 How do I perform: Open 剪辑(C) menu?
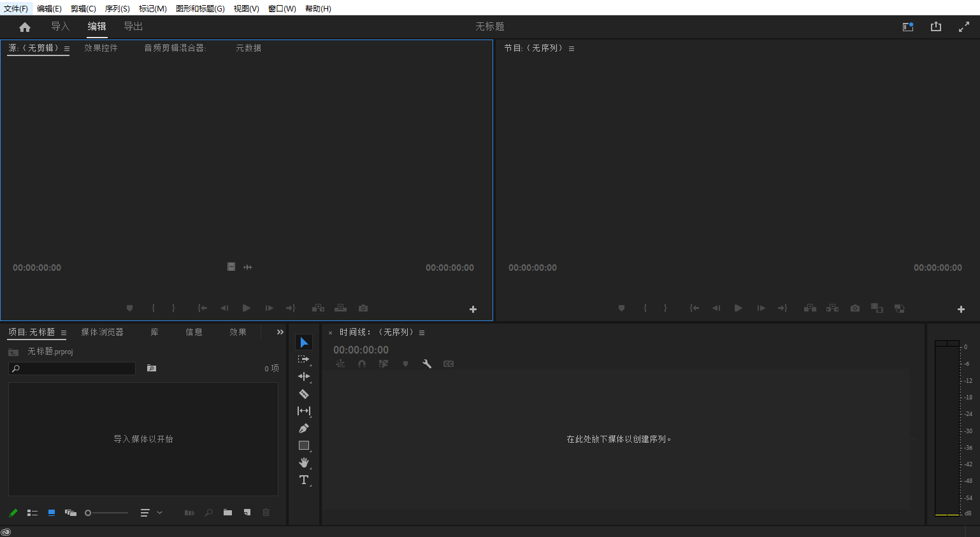[83, 8]
